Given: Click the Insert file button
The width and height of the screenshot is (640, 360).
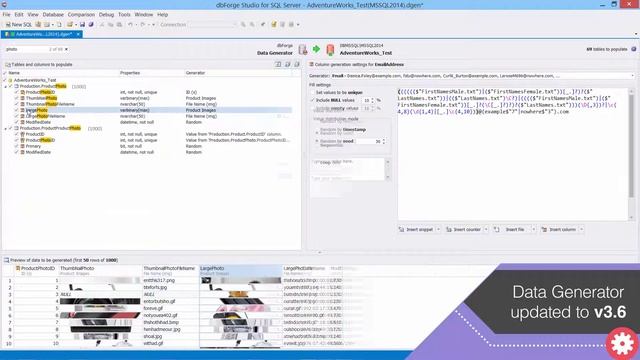Looking at the screenshot, I should (511, 229).
